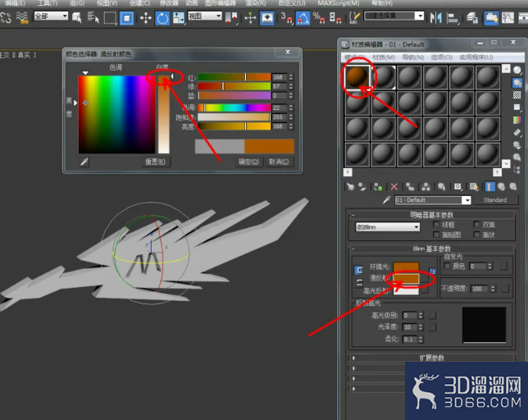Click the 取消(C) button in color selector
This screenshot has width=528, height=420.
279,162
